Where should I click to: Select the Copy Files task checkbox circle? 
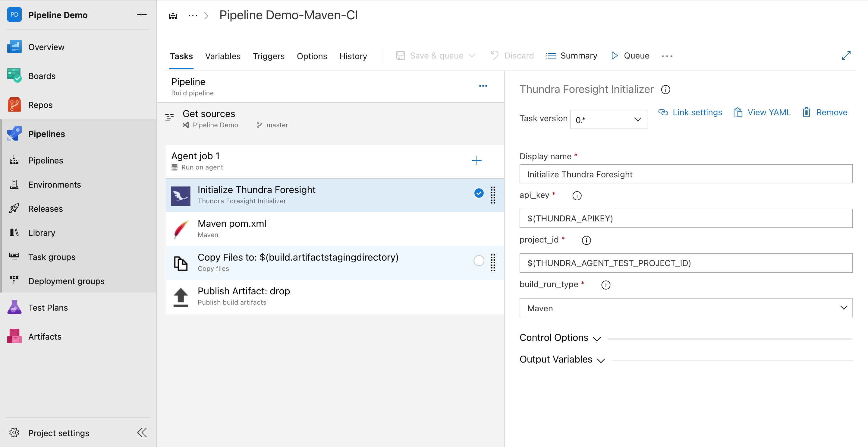pos(479,261)
